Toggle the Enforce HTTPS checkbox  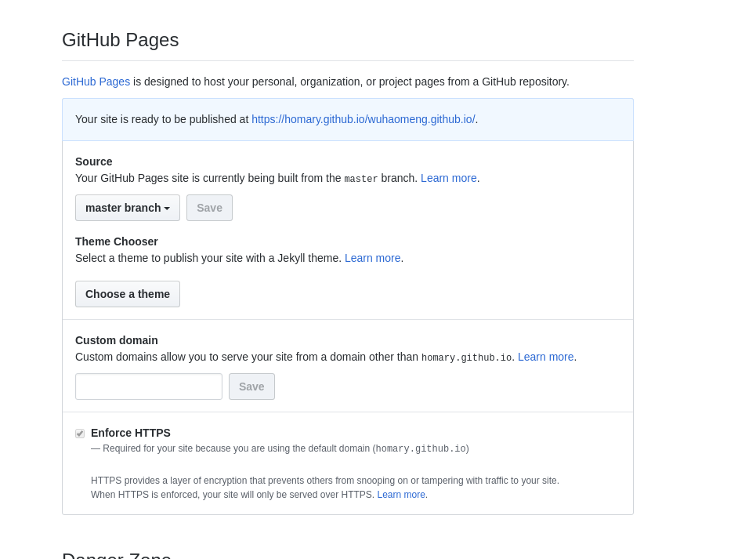(80, 434)
